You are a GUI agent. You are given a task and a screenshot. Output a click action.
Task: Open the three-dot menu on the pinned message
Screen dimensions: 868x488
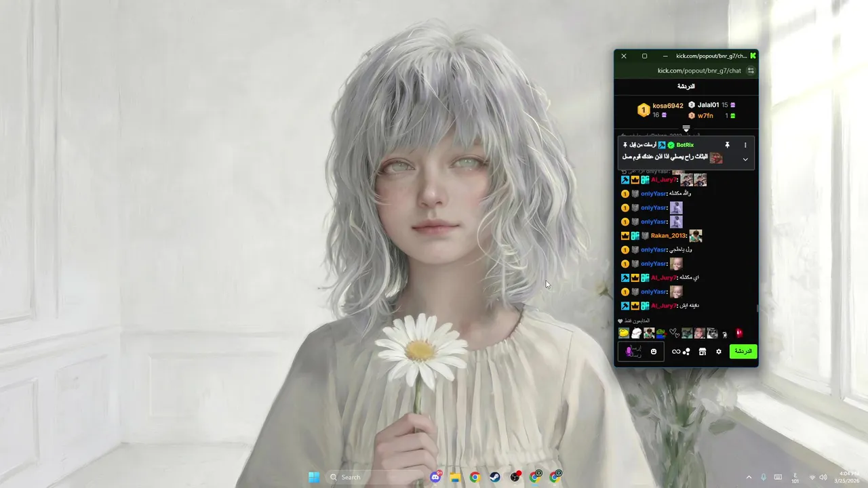745,145
